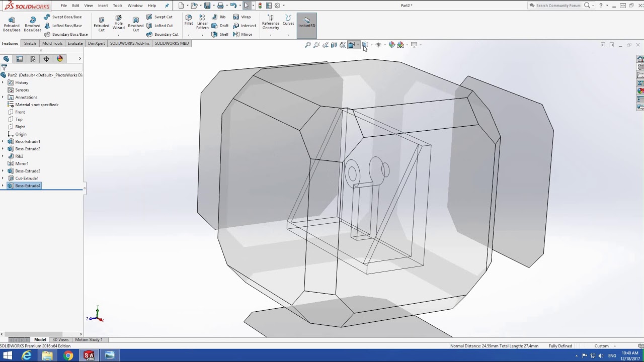The height and width of the screenshot is (362, 644).
Task: Open Chrome from the taskbar
Action: 68,355
